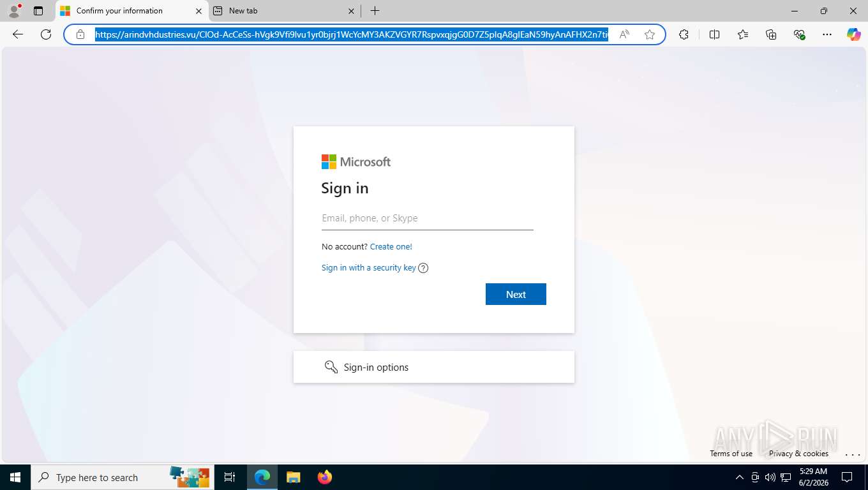Show hidden system tray icons
The width and height of the screenshot is (868, 490).
(740, 477)
